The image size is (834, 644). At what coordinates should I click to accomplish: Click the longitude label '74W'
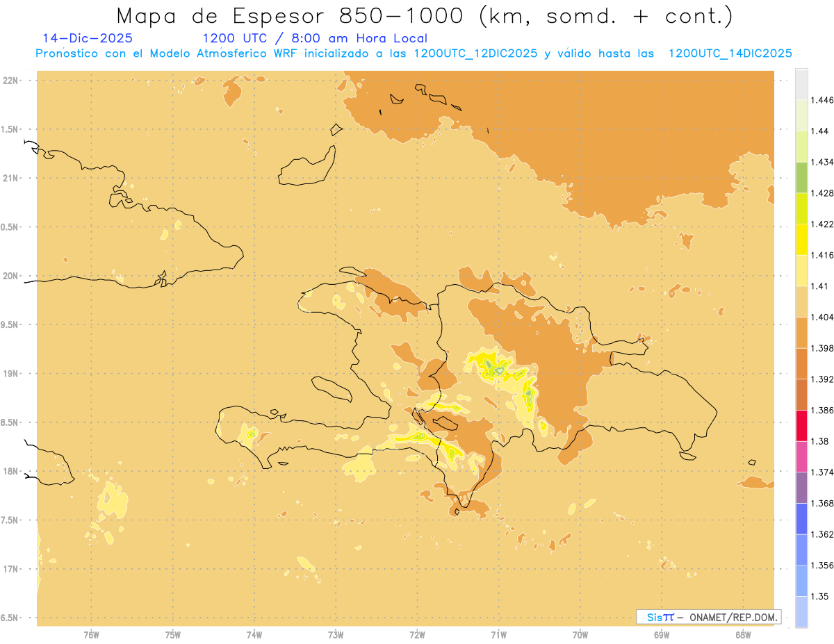pyautogui.click(x=254, y=634)
